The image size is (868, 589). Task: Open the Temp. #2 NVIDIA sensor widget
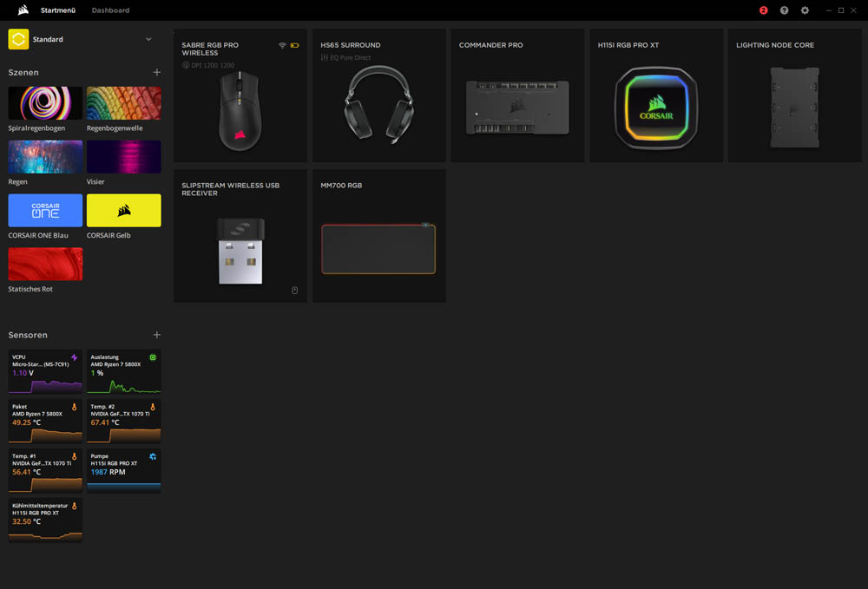click(x=124, y=421)
